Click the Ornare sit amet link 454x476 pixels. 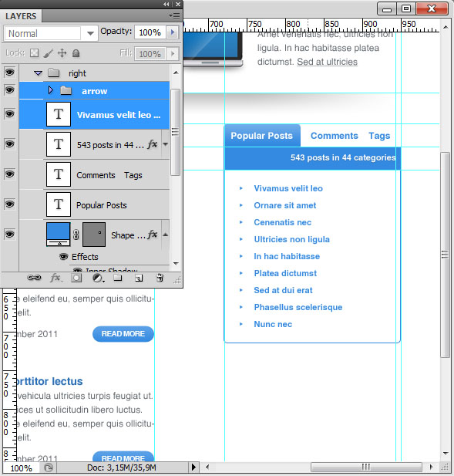tap(284, 205)
